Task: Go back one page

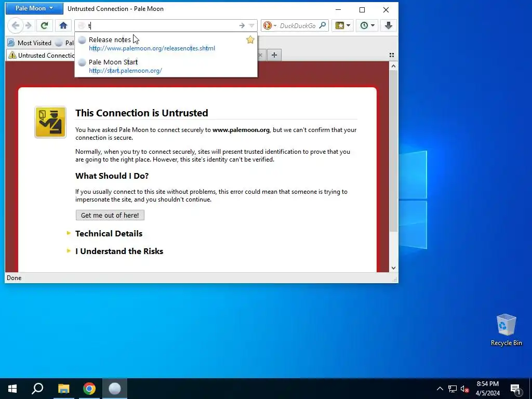Action: tap(15, 25)
